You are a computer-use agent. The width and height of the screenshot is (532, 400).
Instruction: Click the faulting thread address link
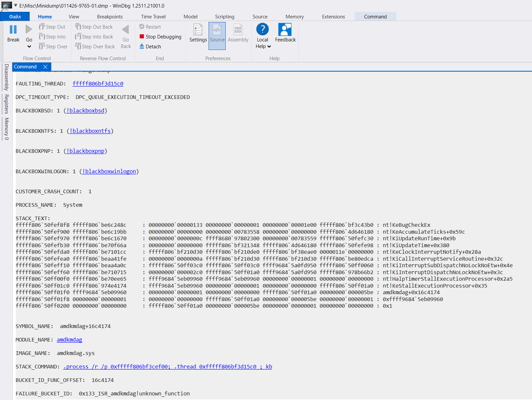[x=98, y=84]
